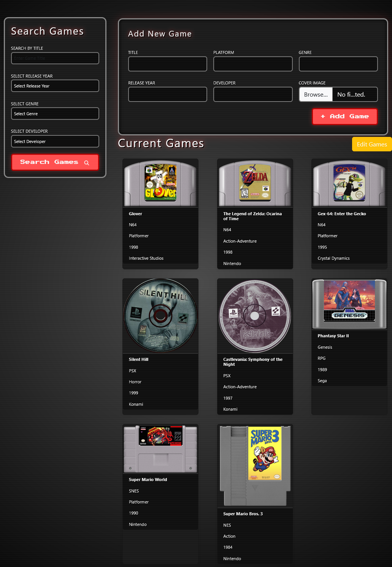The image size is (392, 567).
Task: Click the Action genre under Super Mario Bros. 3
Action: coord(229,536)
